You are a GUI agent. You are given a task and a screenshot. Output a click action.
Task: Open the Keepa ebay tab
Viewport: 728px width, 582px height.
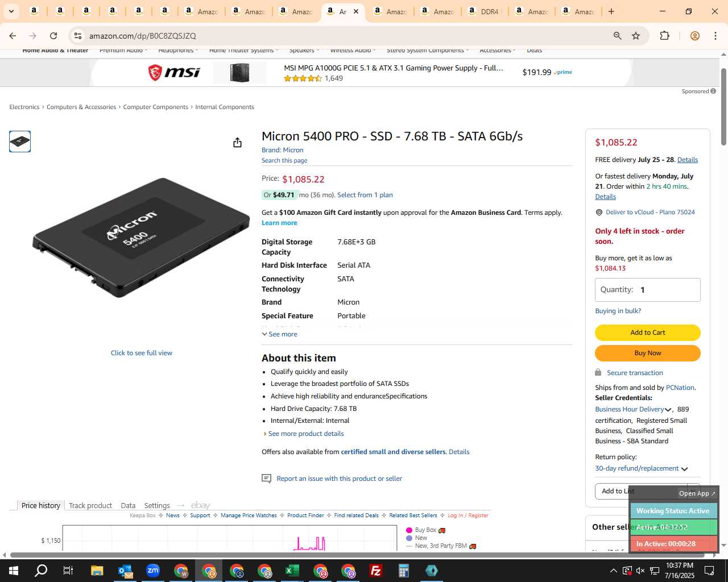click(x=201, y=505)
